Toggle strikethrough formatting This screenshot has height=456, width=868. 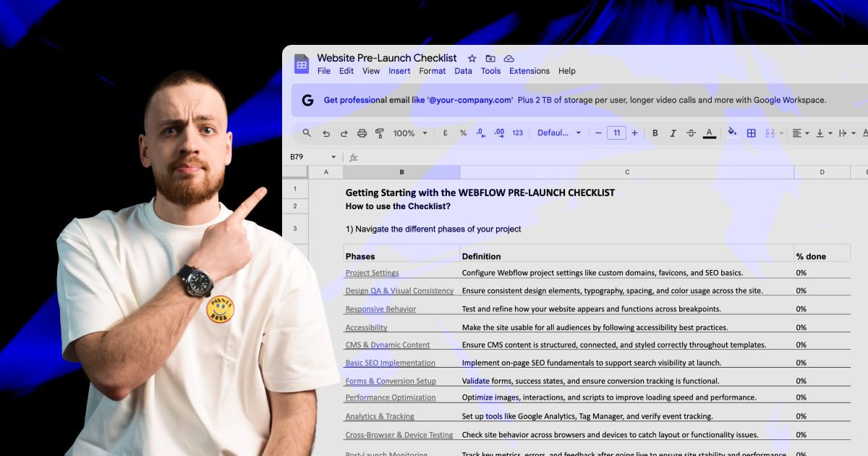(691, 133)
